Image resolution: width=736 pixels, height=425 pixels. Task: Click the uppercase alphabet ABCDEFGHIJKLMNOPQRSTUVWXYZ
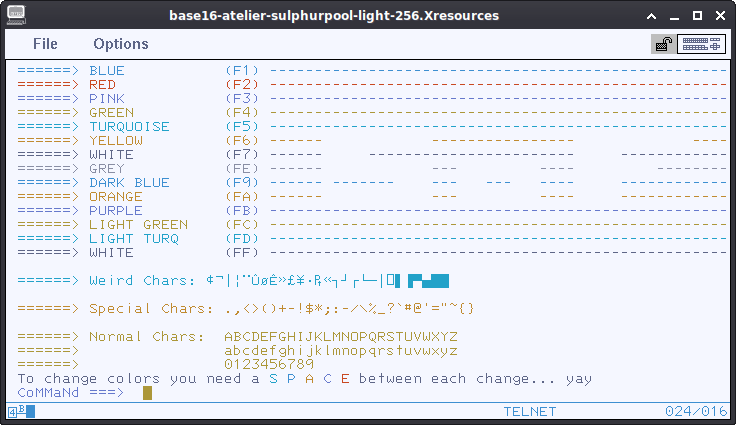[x=341, y=337]
